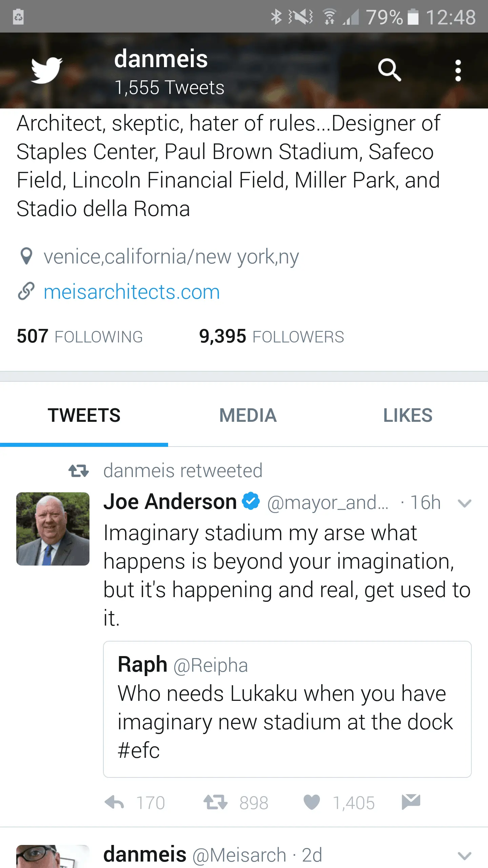Viewport: 488px width, 868px height.
Task: Switch to the MEDIA tab
Action: pos(248,415)
